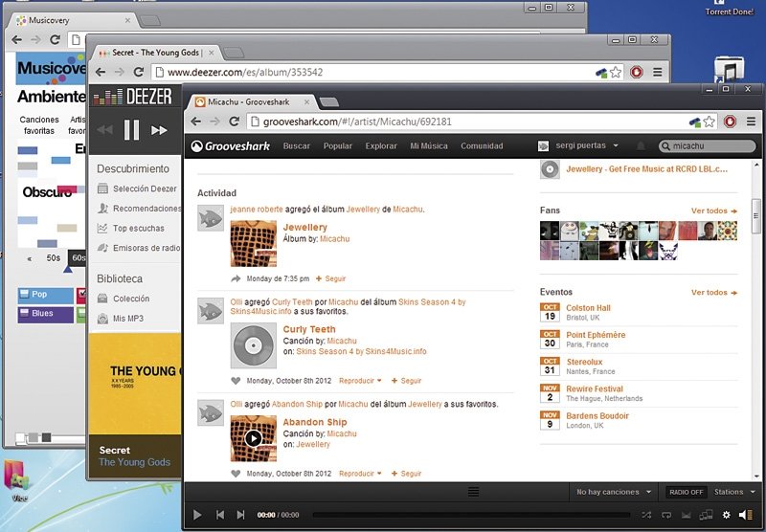
Task: Click the Grooveshark logo
Action: point(230,146)
